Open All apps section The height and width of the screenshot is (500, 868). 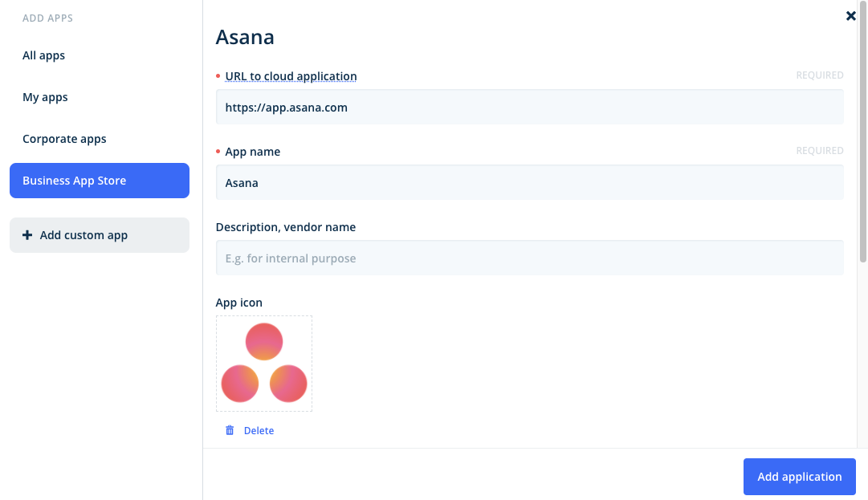pos(43,55)
